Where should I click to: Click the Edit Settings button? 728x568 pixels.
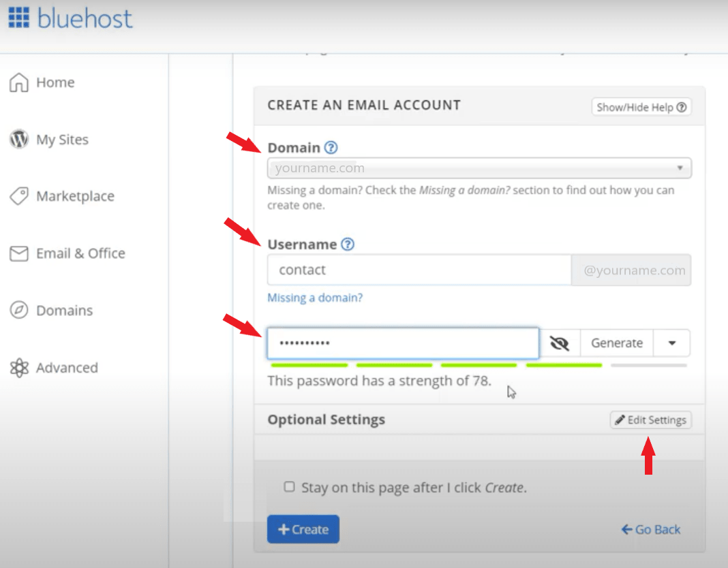pyautogui.click(x=650, y=420)
